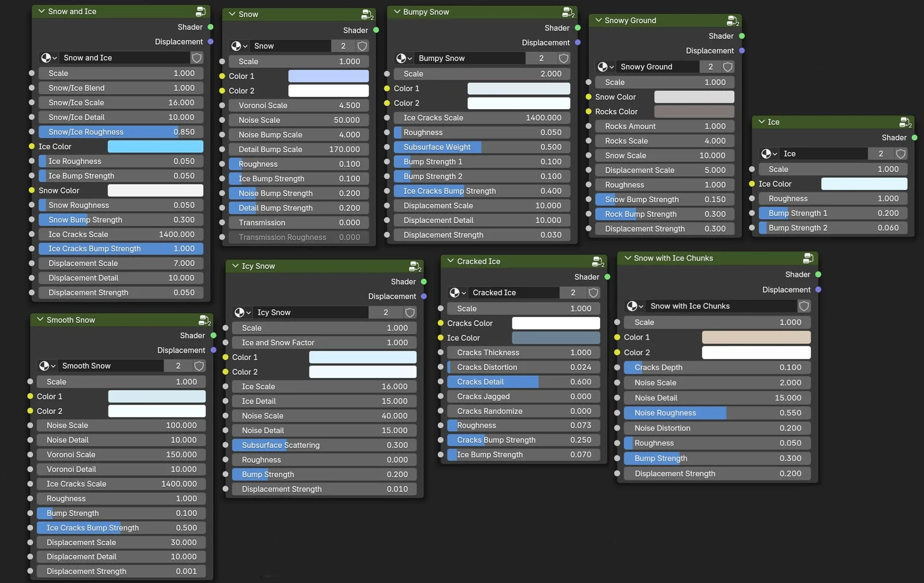Toggle fake user for Cracked Ice node
Viewport: 924px width, 583px height.
(594, 293)
